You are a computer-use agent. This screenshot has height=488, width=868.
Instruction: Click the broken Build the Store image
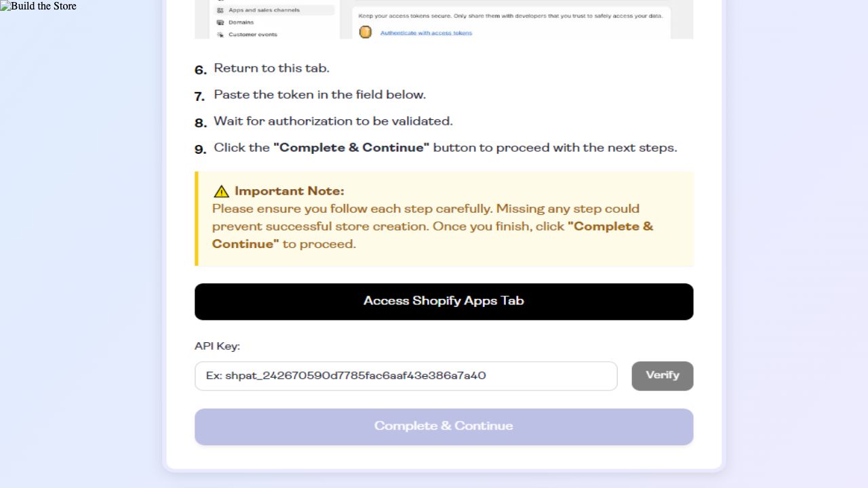coord(38,6)
